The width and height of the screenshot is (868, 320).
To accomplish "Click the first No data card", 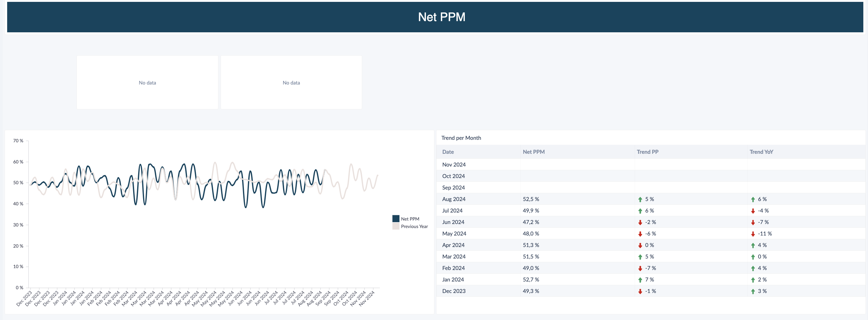I will point(147,82).
